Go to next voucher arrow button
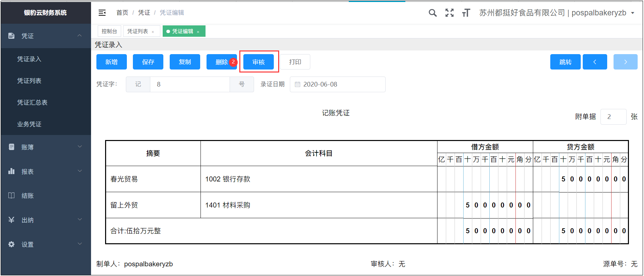 [625, 62]
